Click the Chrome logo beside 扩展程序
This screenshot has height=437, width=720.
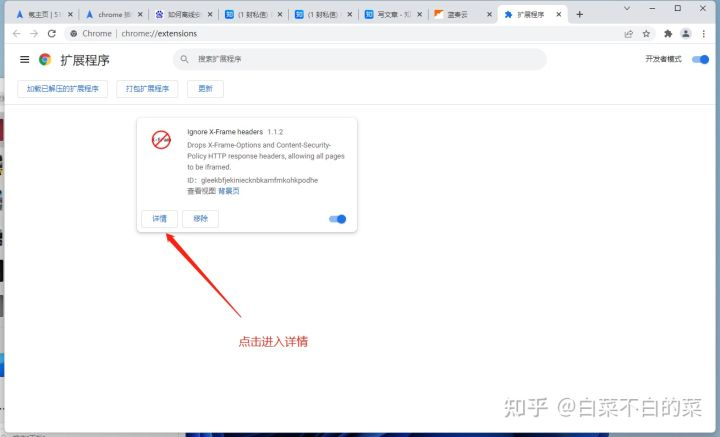(x=45, y=59)
